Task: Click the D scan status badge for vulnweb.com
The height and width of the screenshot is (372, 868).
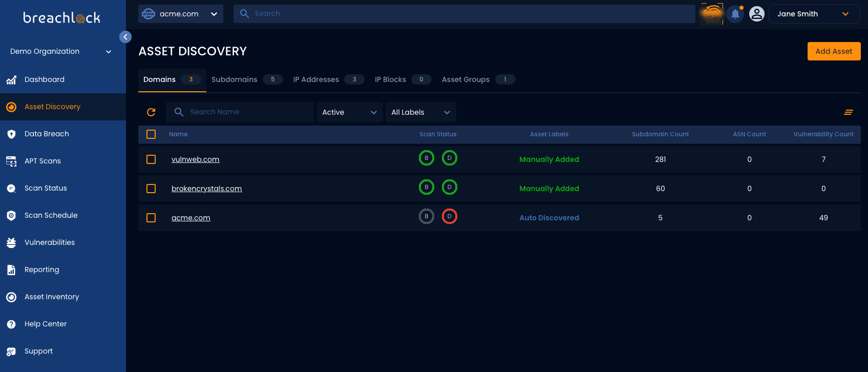Action: (450, 158)
